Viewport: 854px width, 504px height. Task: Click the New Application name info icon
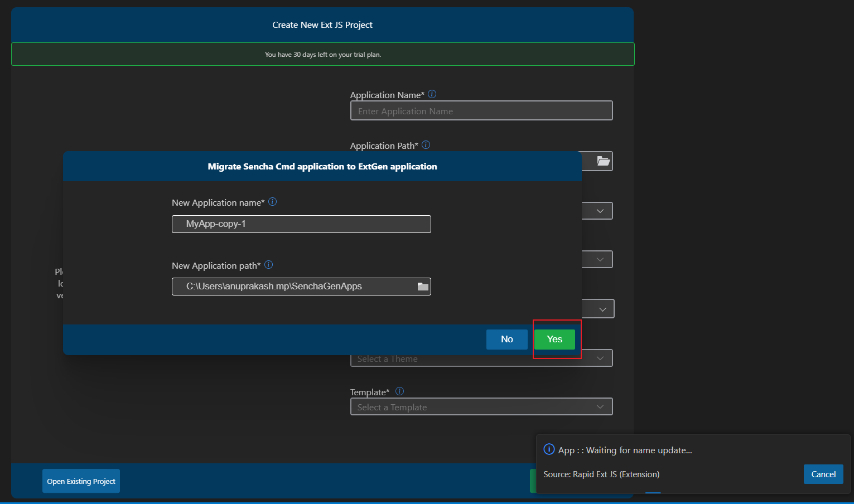[x=272, y=202]
